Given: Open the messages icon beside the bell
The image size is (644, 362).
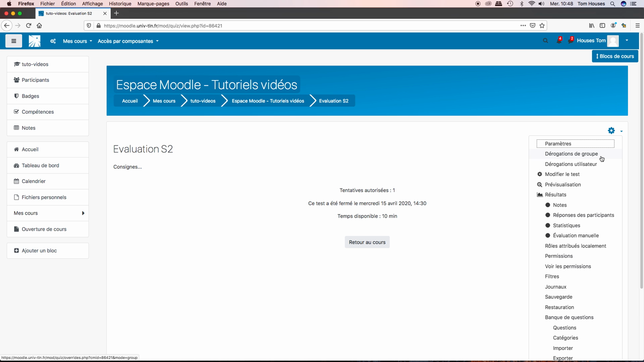Looking at the screenshot, I should 571,41.
